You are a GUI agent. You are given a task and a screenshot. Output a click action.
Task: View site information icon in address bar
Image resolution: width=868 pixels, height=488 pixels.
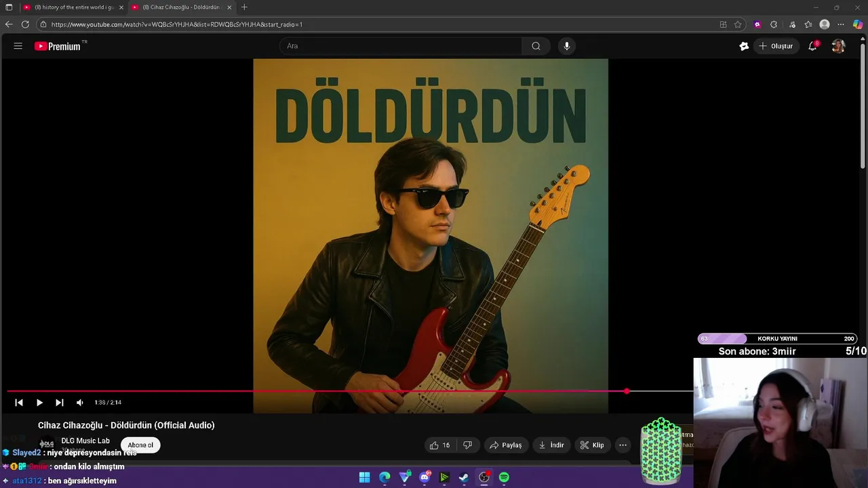pos(43,24)
